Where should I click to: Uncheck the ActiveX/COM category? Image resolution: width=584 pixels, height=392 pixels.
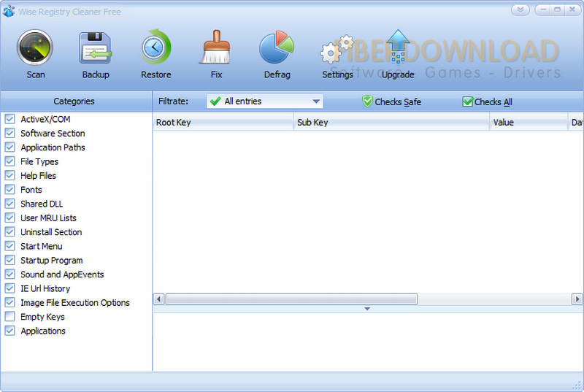coord(9,119)
